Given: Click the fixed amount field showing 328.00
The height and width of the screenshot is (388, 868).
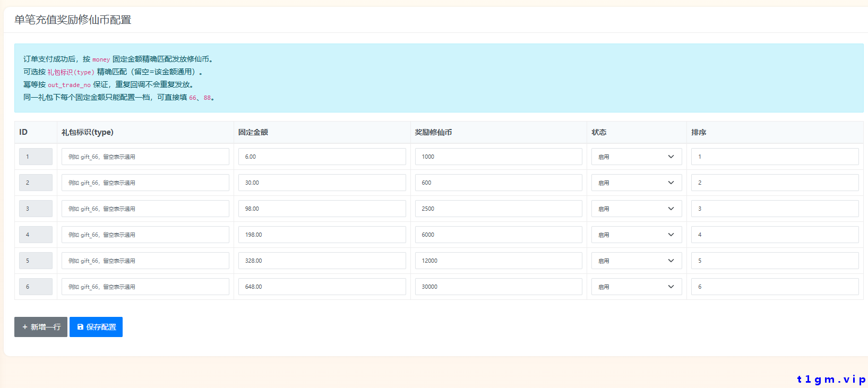Looking at the screenshot, I should tap(322, 261).
